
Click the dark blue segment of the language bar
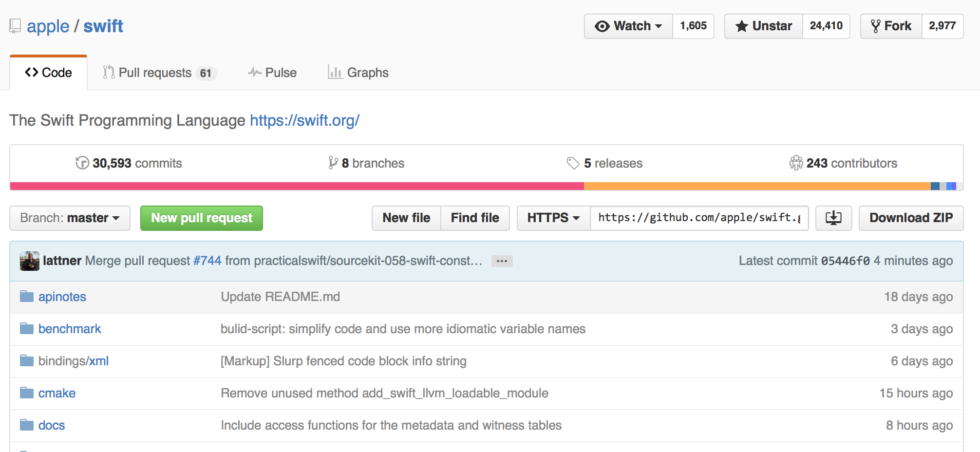(935, 186)
